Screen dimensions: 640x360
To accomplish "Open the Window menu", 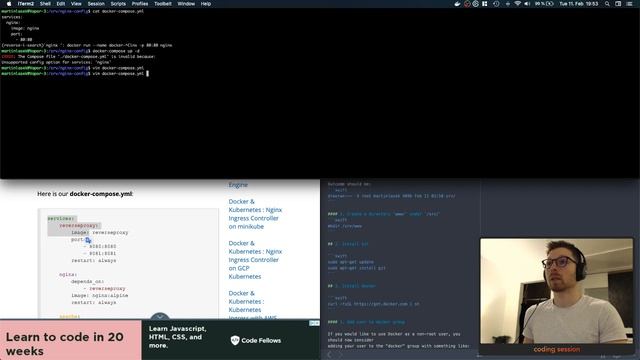I will click(186, 4).
